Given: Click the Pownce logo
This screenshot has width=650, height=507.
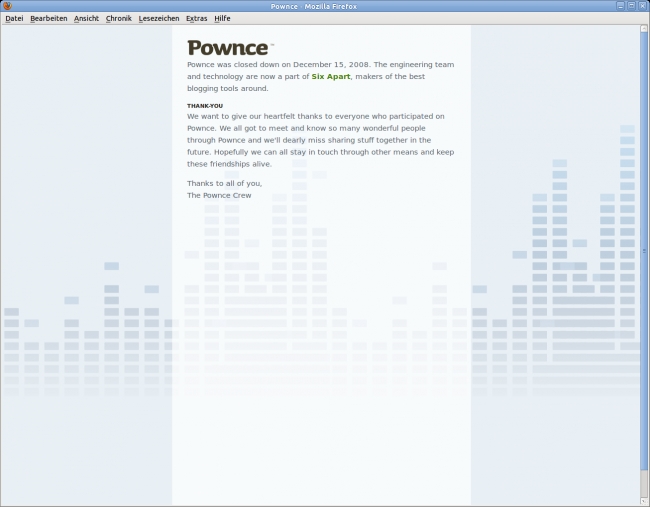Looking at the screenshot, I should tap(229, 48).
